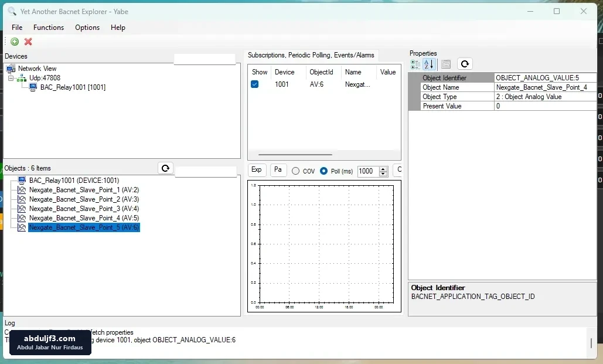Viewport: 603px width, 364px height.
Task: Refresh the Properties panel
Action: 465,64
